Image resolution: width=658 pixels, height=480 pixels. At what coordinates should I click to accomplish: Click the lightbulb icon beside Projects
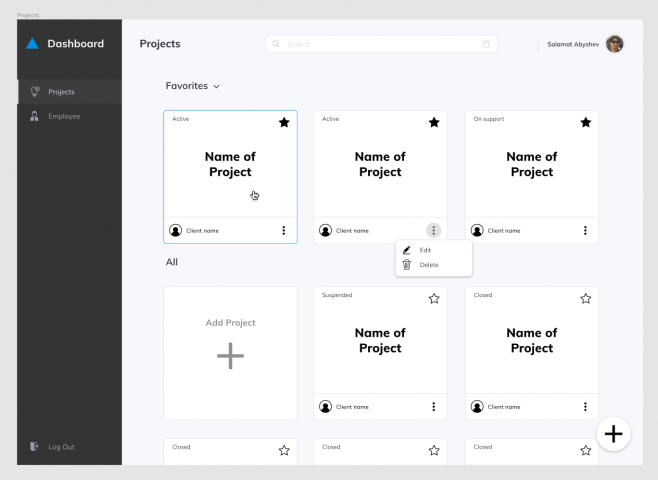tap(35, 91)
